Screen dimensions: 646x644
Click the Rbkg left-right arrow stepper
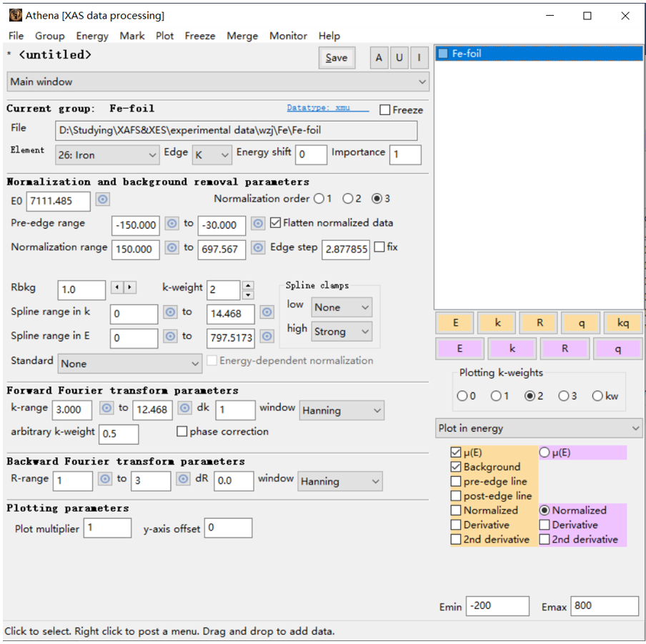(x=124, y=287)
